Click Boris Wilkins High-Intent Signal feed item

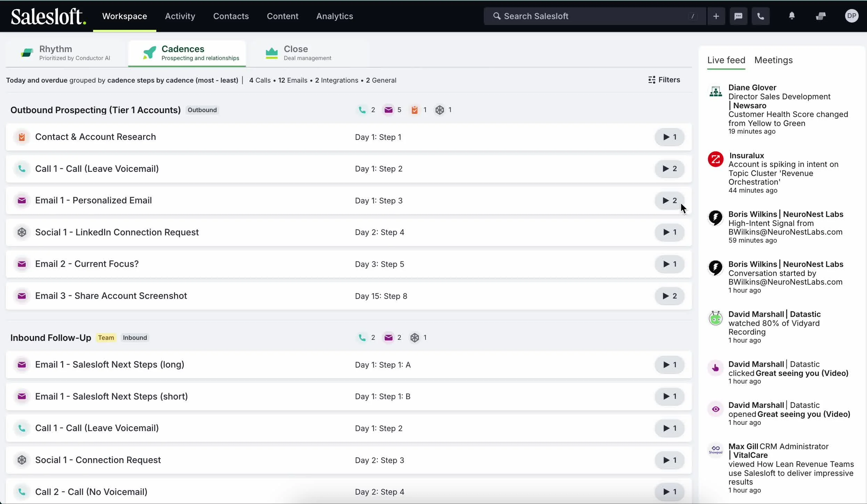(785, 227)
